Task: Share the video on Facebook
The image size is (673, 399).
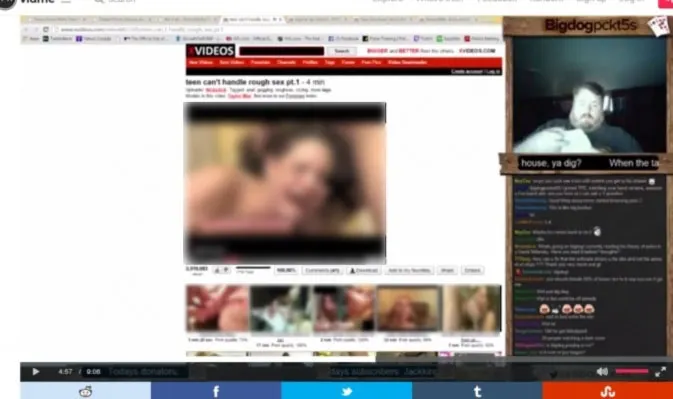Action: (216, 391)
